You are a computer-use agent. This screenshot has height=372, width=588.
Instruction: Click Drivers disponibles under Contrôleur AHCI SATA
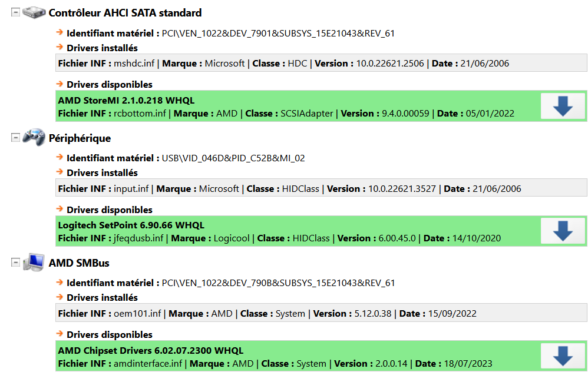110,85
